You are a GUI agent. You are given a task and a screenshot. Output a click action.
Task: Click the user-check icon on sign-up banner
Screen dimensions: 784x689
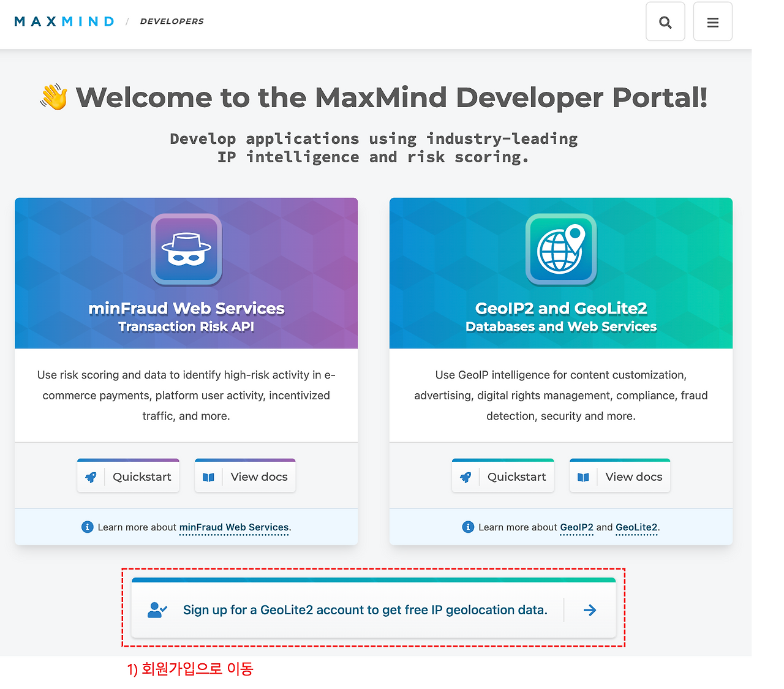[x=157, y=610]
